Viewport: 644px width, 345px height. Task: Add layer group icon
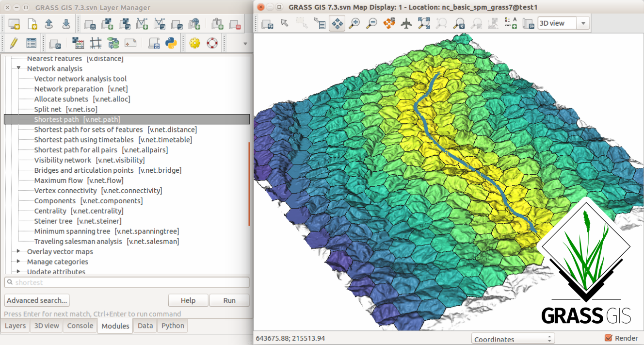[x=177, y=24]
